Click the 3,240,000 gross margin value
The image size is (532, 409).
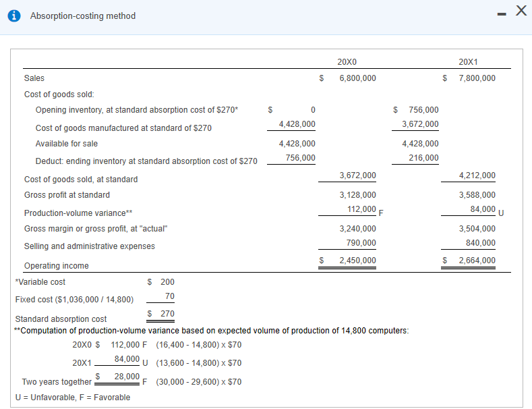[x=357, y=229]
